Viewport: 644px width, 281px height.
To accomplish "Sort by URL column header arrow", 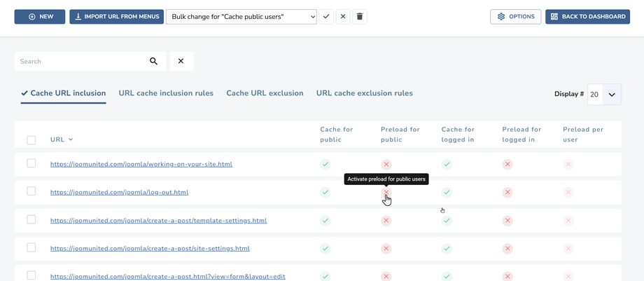I will (x=71, y=139).
